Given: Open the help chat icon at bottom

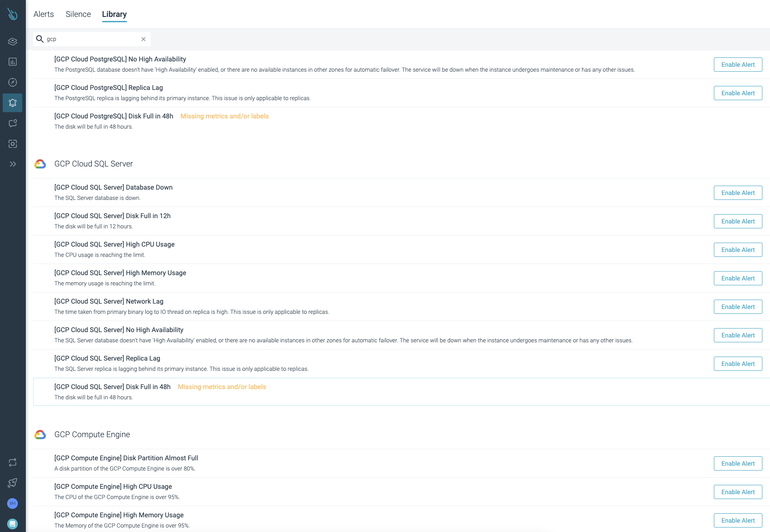Looking at the screenshot, I should [x=12, y=524].
